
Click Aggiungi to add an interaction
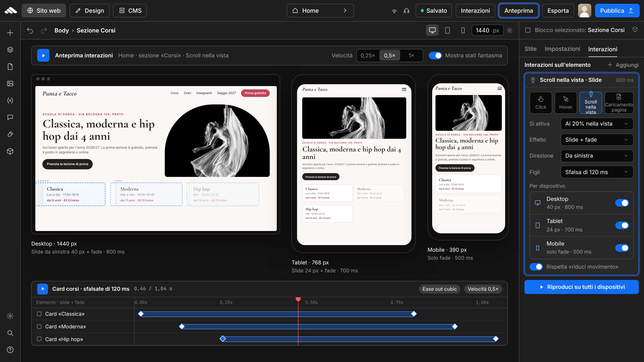pyautogui.click(x=623, y=65)
